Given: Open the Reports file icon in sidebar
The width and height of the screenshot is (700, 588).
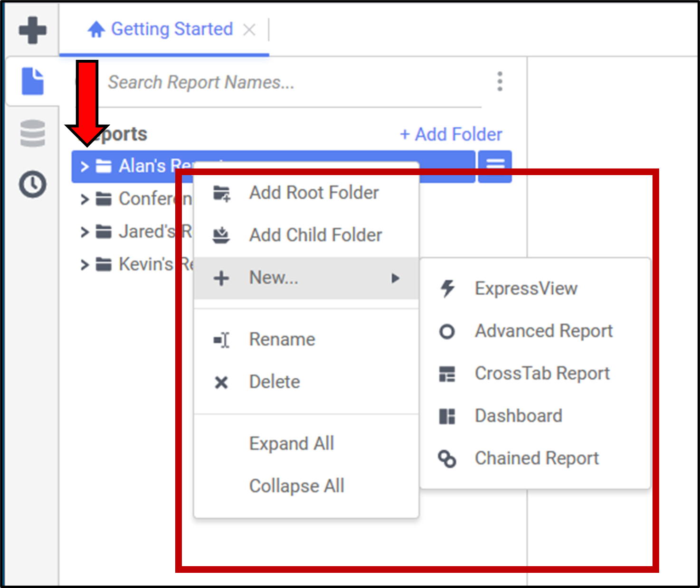Looking at the screenshot, I should (32, 81).
